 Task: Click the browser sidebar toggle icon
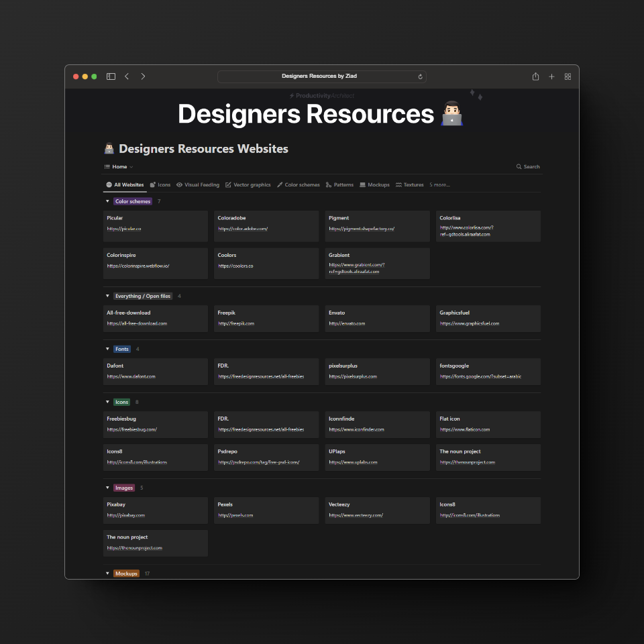pos(111,76)
